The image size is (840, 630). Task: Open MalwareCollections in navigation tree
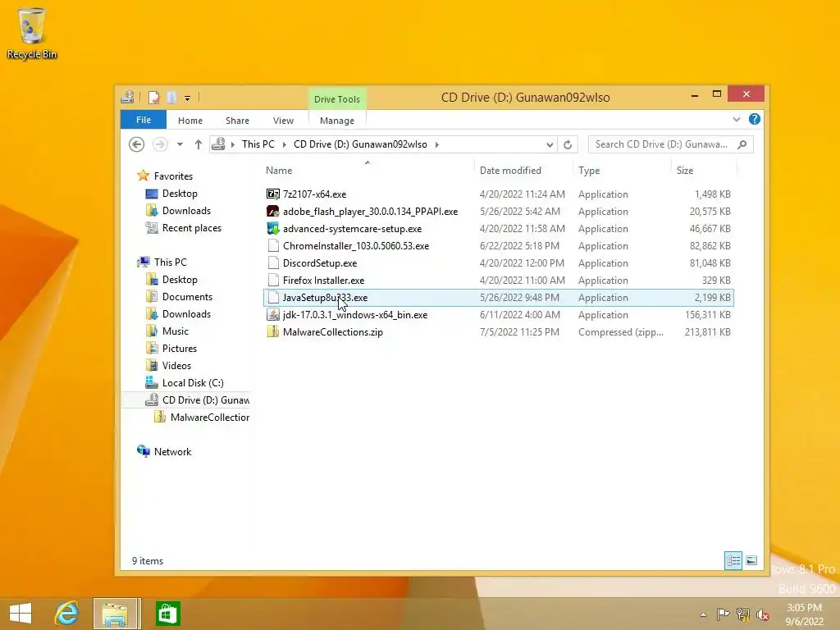point(202,418)
